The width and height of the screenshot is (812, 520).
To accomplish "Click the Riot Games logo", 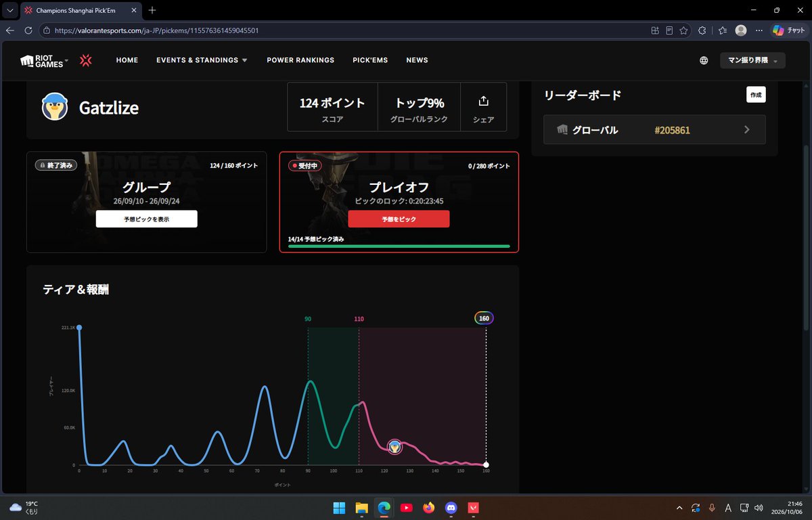I will [41, 60].
